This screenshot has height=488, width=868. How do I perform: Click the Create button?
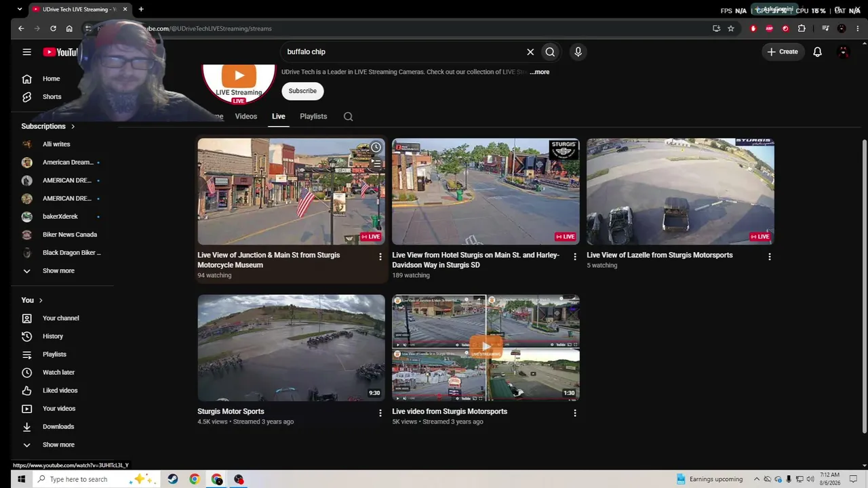(x=783, y=52)
